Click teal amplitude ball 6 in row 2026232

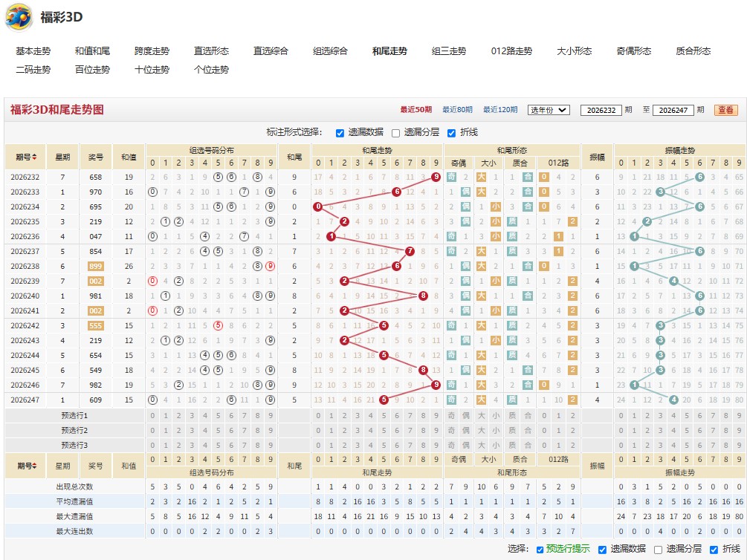699,178
